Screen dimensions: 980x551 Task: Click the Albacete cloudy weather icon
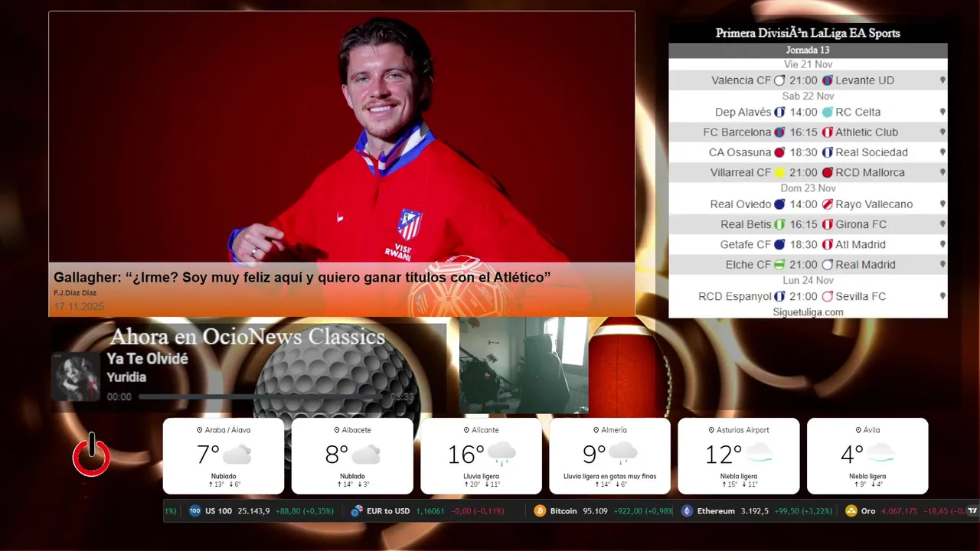[366, 455]
